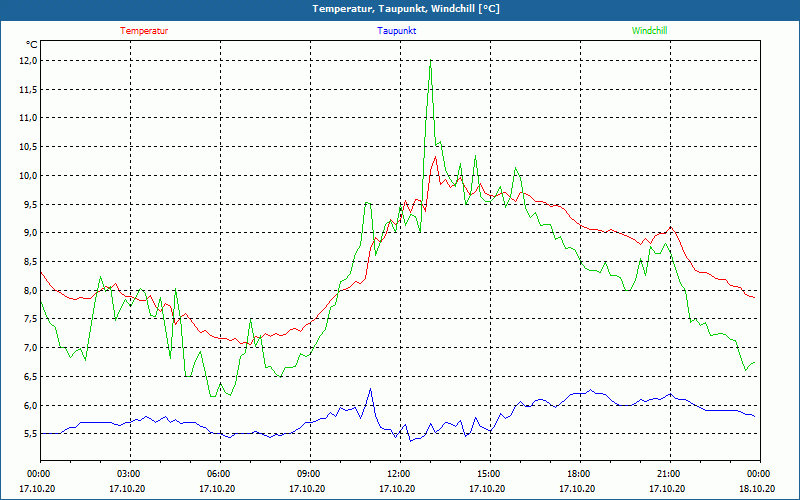Image resolution: width=800 pixels, height=500 pixels.
Task: Click the 06:00 time label
Action: tap(220, 474)
